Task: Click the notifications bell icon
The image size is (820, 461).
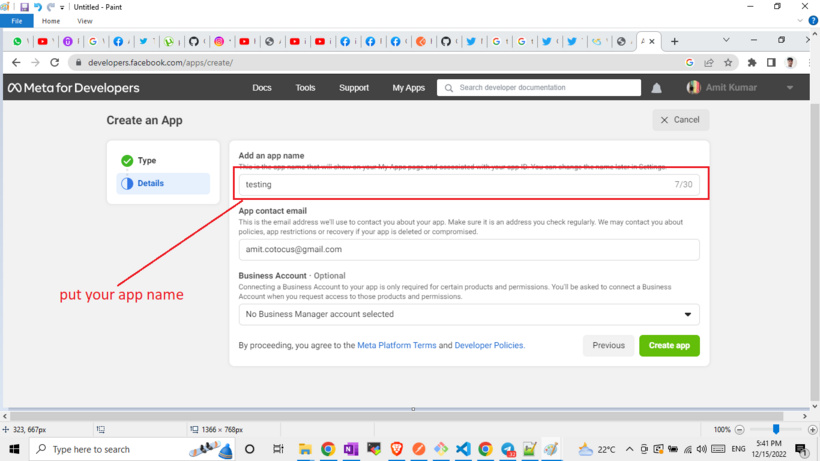Action: (x=656, y=88)
